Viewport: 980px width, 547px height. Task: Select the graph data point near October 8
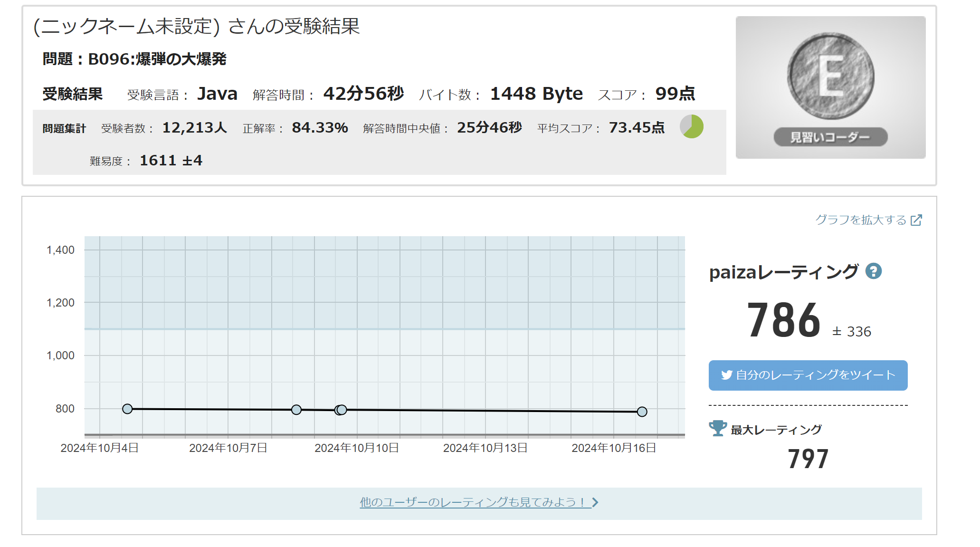click(x=296, y=410)
